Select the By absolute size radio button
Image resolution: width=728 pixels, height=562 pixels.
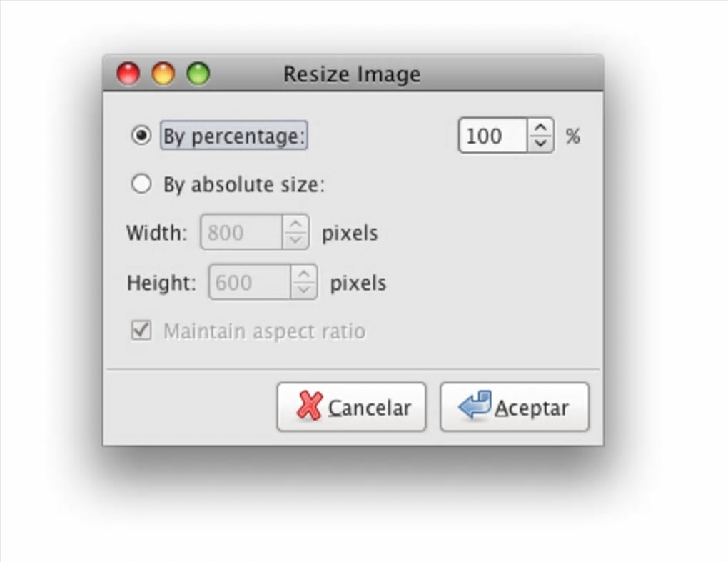[x=141, y=184]
